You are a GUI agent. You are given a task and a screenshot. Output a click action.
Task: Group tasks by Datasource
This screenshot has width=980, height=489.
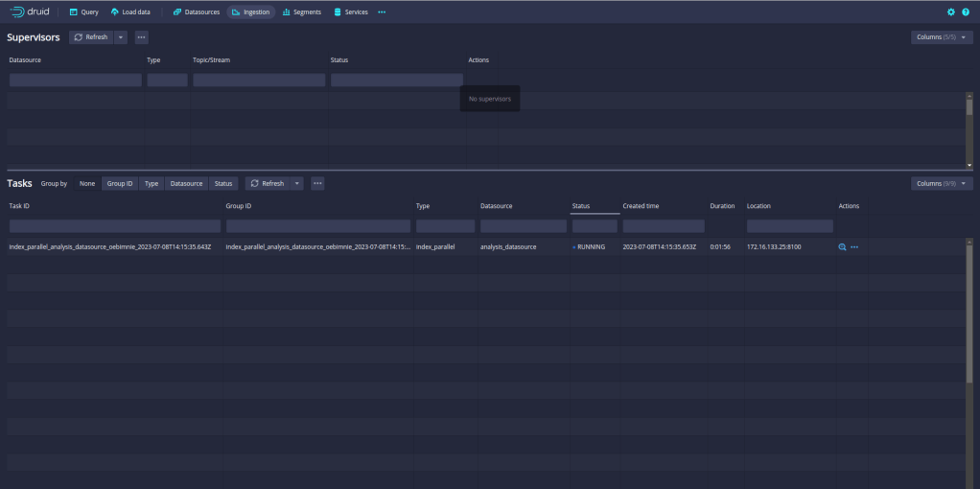click(186, 183)
